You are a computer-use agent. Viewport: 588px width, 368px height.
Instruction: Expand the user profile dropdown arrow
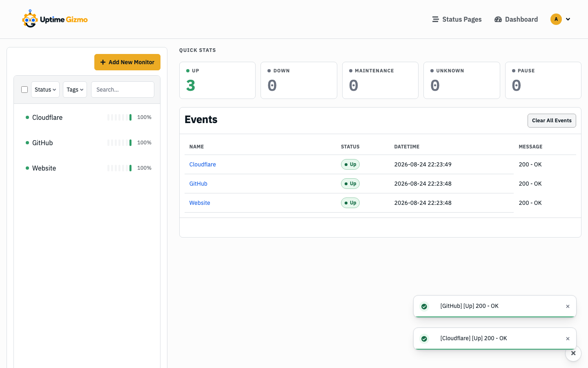[568, 19]
